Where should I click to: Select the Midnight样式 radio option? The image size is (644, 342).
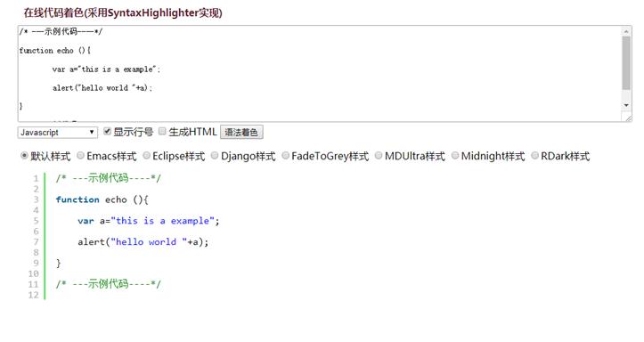(x=455, y=156)
